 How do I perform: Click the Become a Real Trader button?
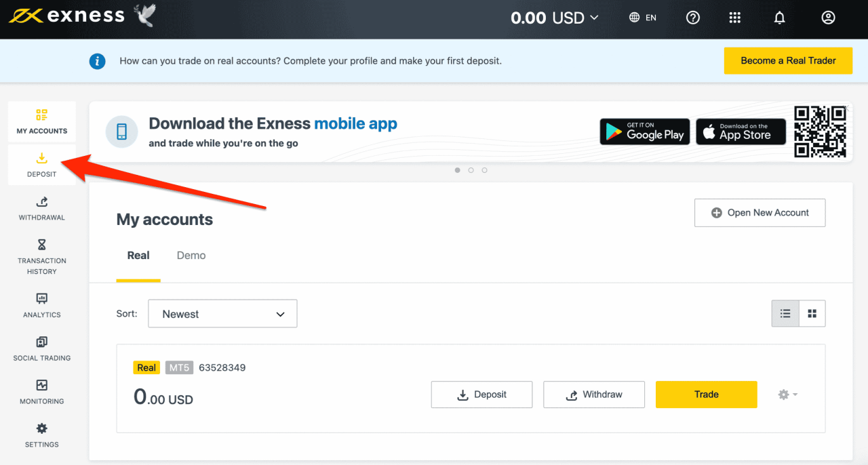point(788,61)
